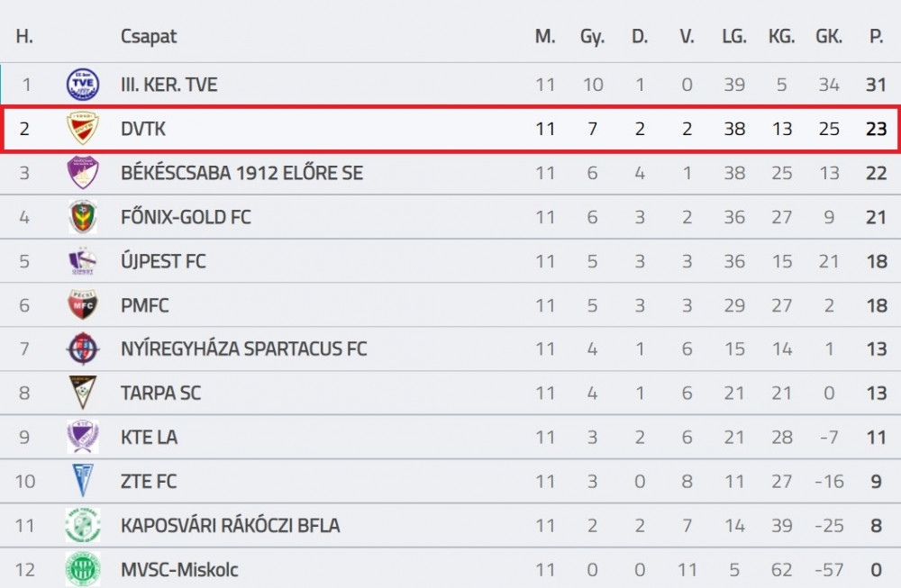The height and width of the screenshot is (588, 901).
Task: Sort by the P. points column header
Action: tap(877, 37)
